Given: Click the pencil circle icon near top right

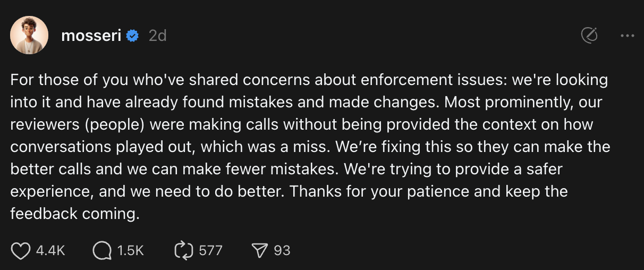Looking at the screenshot, I should 590,36.
